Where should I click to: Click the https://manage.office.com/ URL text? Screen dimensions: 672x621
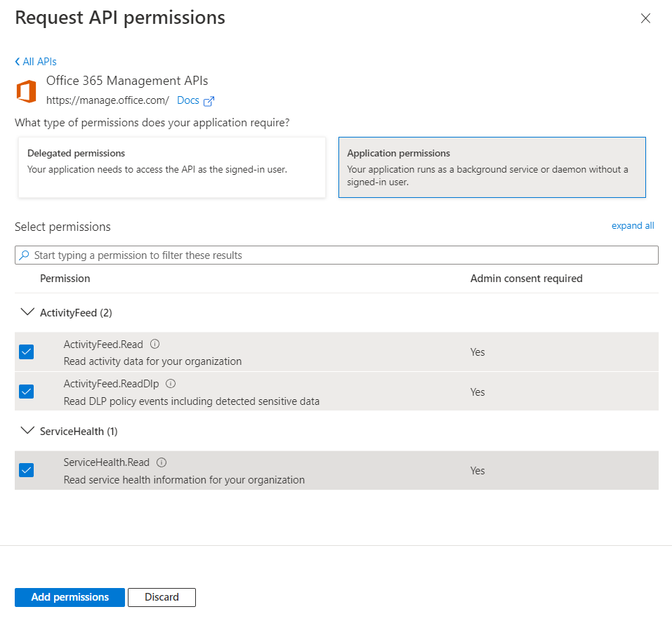107,100
